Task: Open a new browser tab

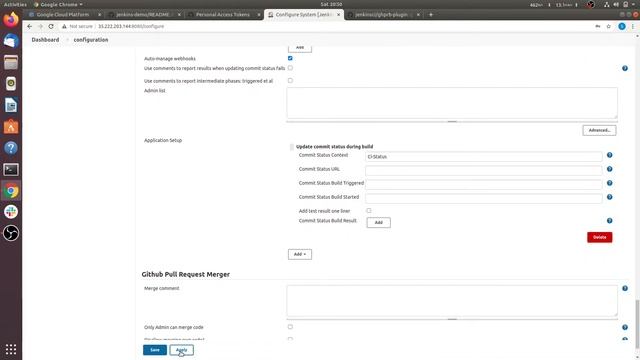Action: coord(431,15)
